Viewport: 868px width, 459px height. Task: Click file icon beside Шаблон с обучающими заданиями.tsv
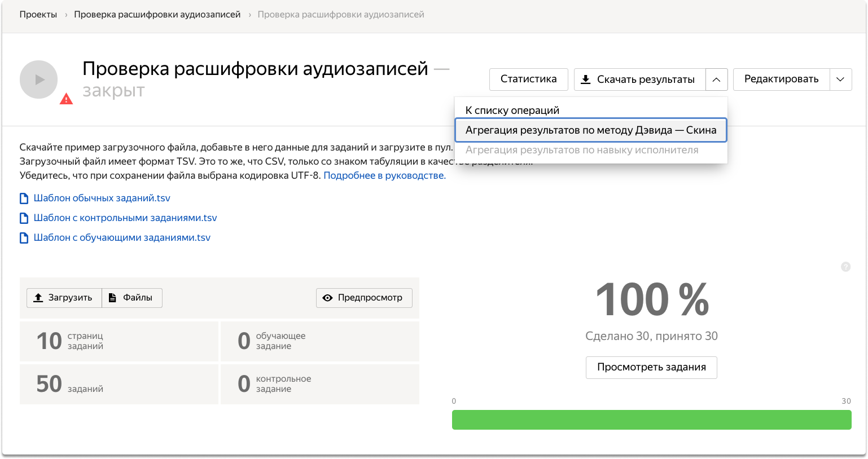point(24,238)
